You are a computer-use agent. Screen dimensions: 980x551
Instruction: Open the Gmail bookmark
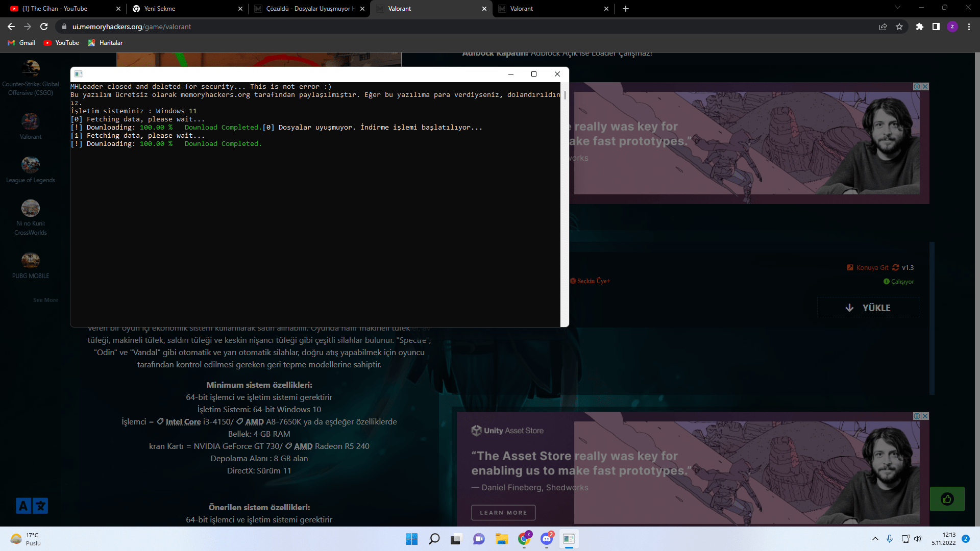pyautogui.click(x=21, y=43)
